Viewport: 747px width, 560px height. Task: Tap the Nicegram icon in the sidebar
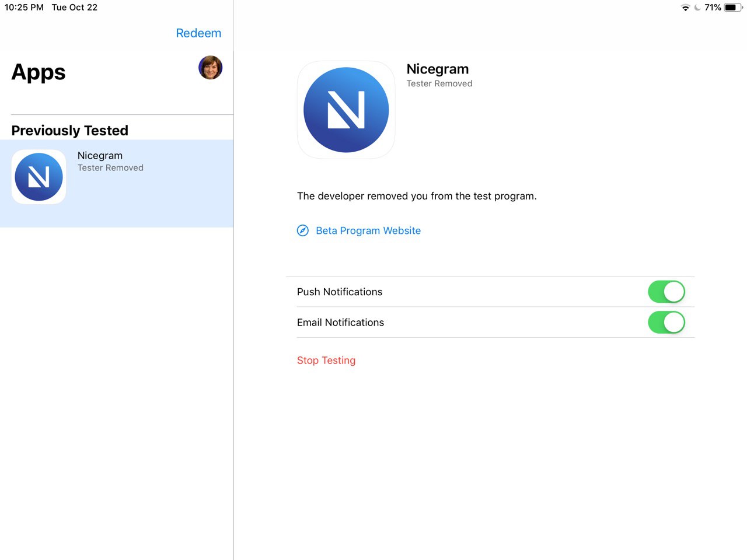pyautogui.click(x=39, y=177)
